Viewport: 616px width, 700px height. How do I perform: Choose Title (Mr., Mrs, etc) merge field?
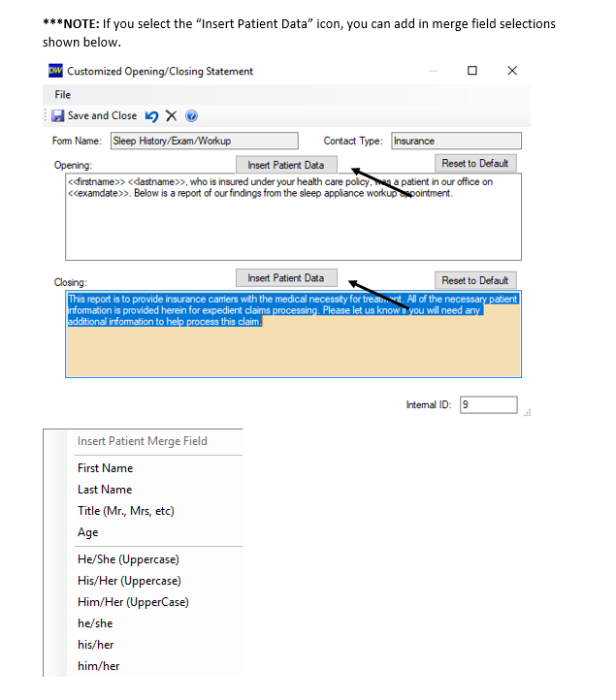coord(126,511)
